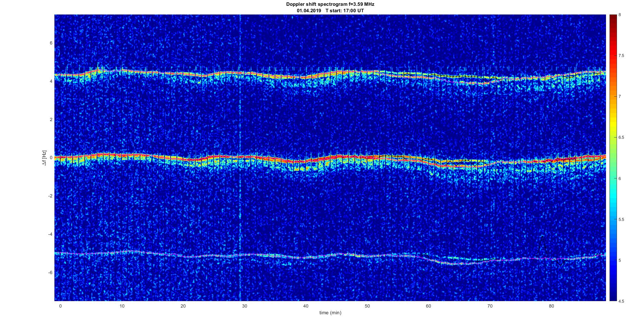Click the x-axis tick label 30
This screenshot has height=323, width=644.
(244, 306)
